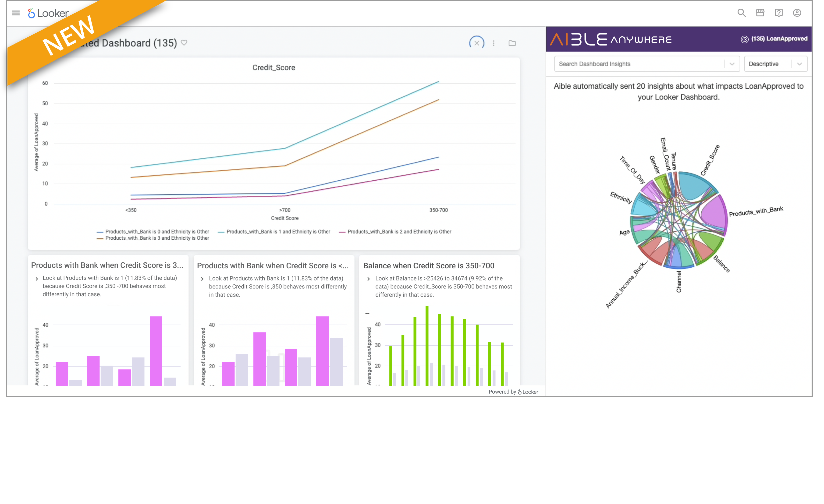
Task: Select Ethnicity label in chord diagram
Action: (x=621, y=197)
